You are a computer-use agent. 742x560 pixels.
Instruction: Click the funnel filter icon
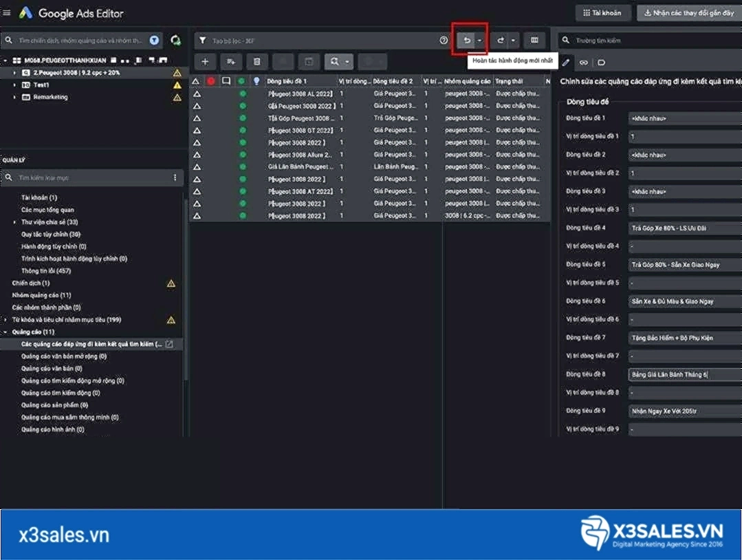coord(203,40)
